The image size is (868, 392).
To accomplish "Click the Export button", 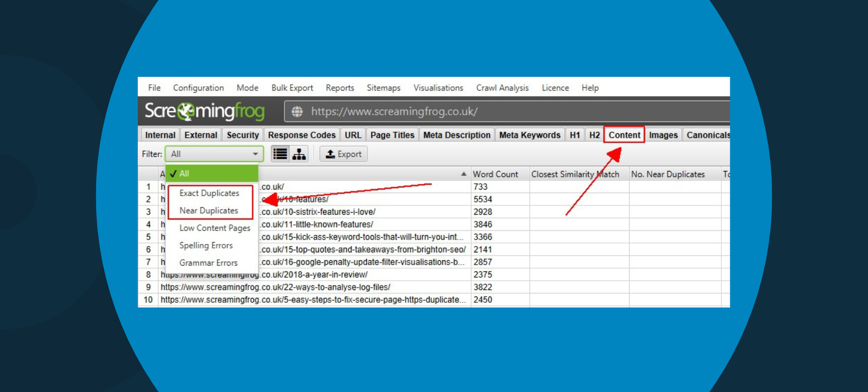I will click(x=343, y=154).
